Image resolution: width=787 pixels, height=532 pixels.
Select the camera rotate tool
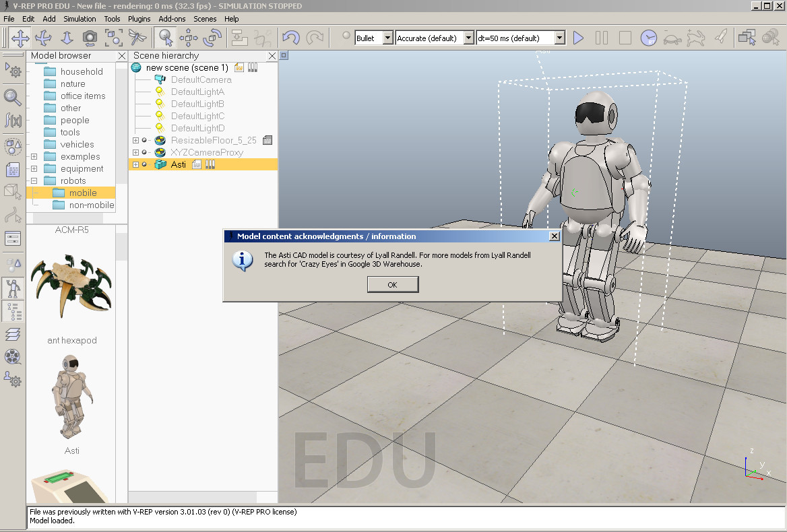[x=43, y=38]
